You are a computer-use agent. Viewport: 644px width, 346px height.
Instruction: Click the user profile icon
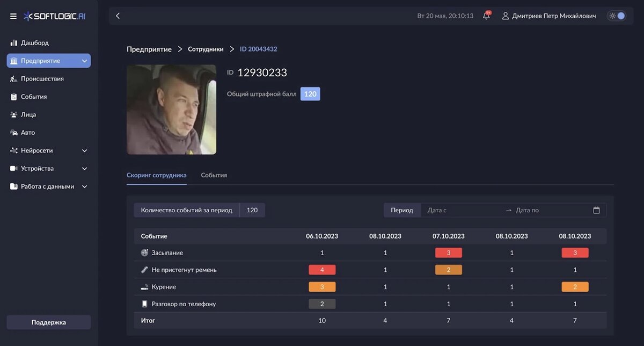tap(505, 16)
